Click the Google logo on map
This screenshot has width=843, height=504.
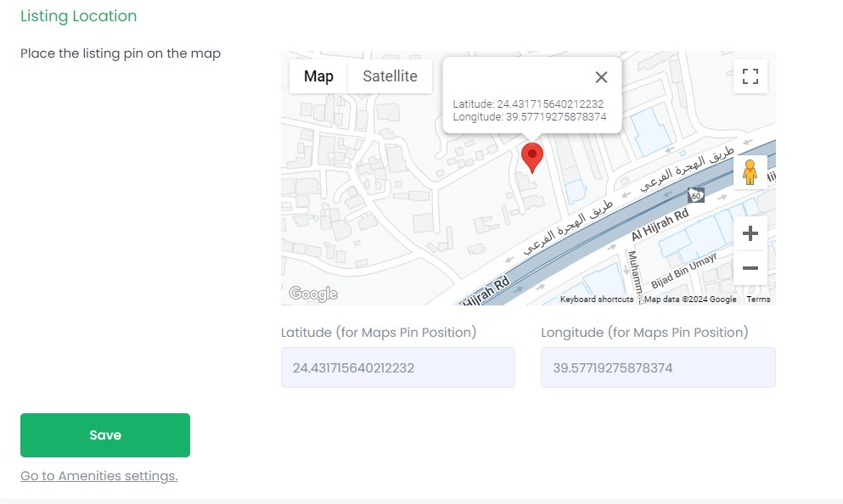click(x=313, y=294)
